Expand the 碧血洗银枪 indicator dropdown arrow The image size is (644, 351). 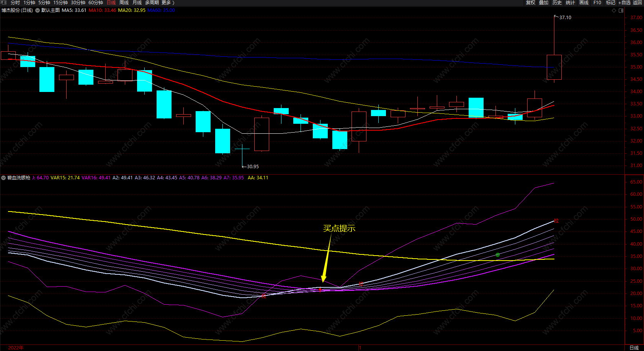pos(3,178)
